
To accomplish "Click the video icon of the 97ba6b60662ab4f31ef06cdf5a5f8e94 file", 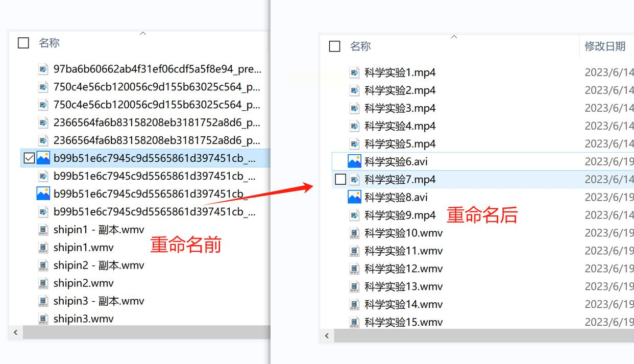I will (x=43, y=69).
